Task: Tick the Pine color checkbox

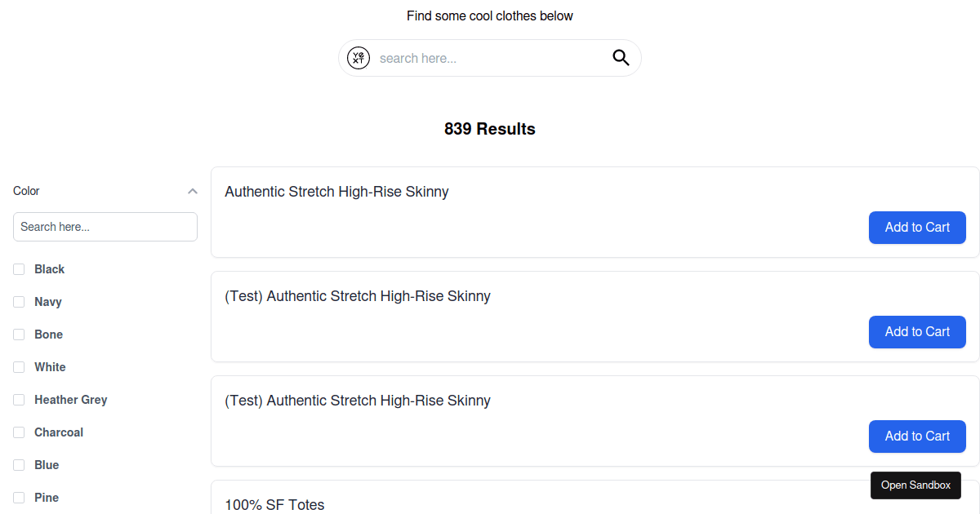Action: [x=19, y=498]
